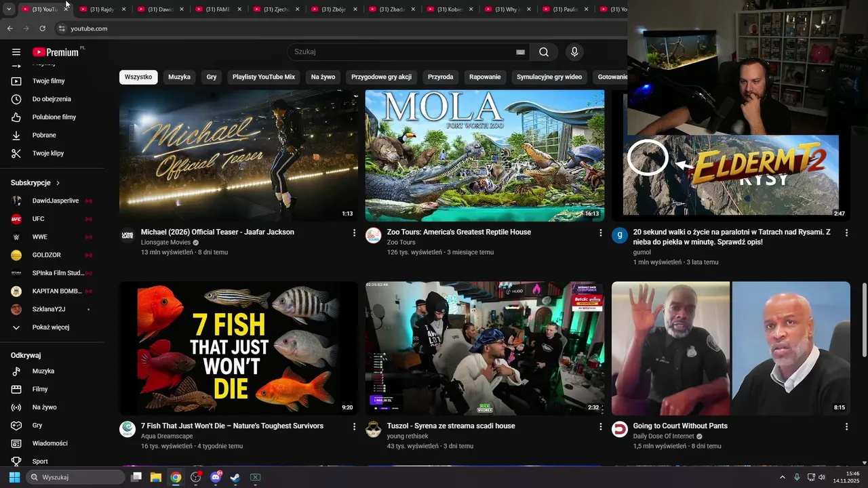Image resolution: width=868 pixels, height=488 pixels.
Task: Open young rethisek channel avatar
Action: coord(374,429)
